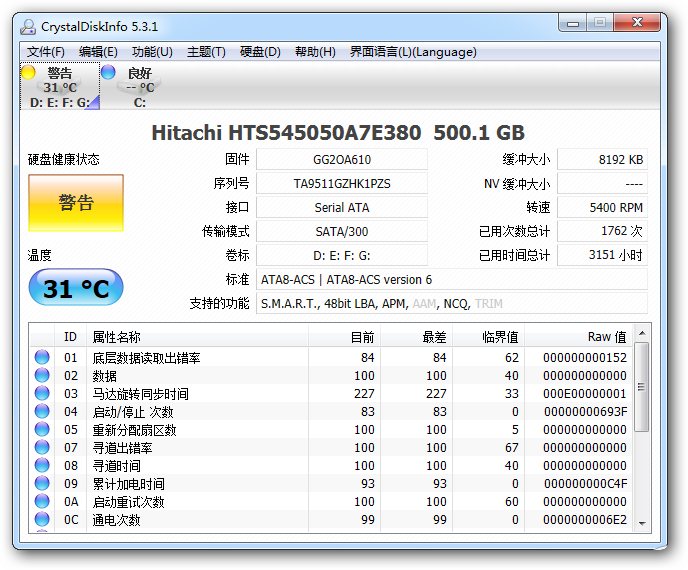Click raw value 000000000152
The image size is (688, 570).
pos(585,357)
